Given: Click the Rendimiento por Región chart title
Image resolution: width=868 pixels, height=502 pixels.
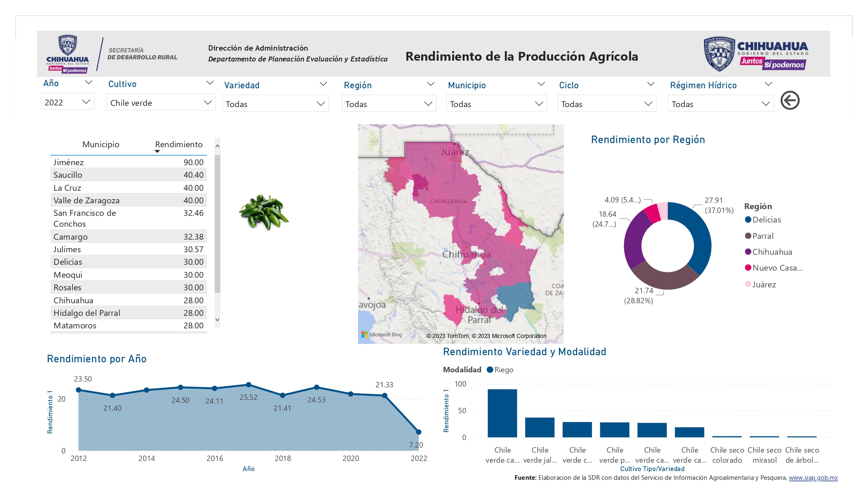Looking at the screenshot, I should [648, 140].
